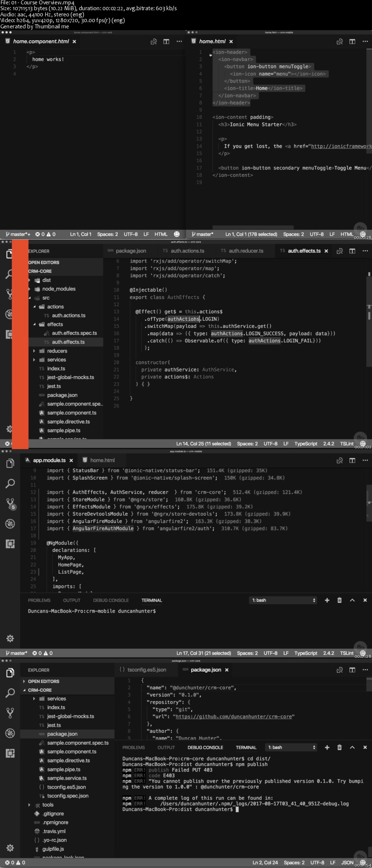This screenshot has width=372, height=868.
Task: Open changes icon in home.component.html window
Action: [154, 41]
